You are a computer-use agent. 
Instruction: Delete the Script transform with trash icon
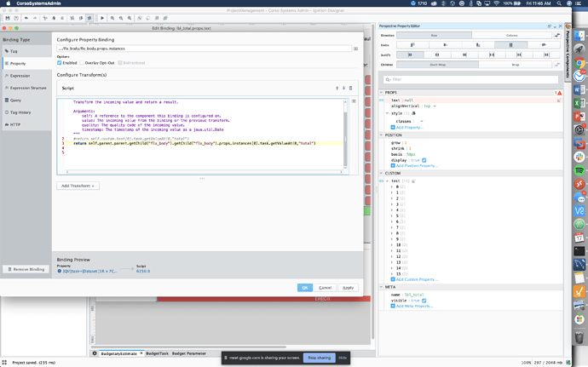click(350, 88)
